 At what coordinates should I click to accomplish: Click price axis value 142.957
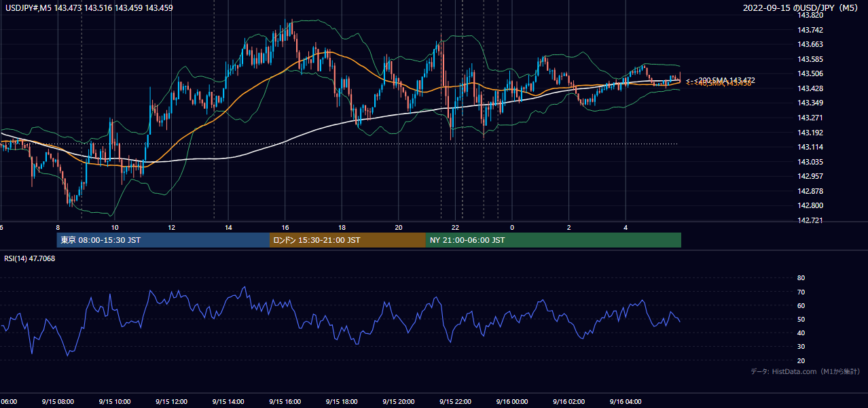click(810, 176)
